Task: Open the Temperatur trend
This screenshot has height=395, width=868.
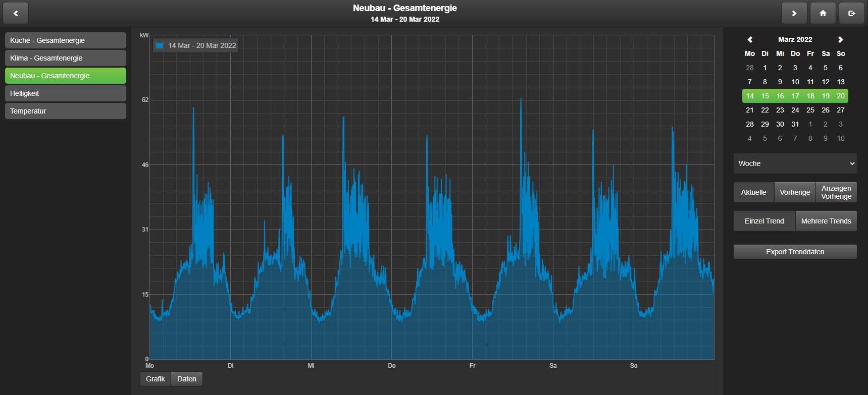Action: [66, 111]
